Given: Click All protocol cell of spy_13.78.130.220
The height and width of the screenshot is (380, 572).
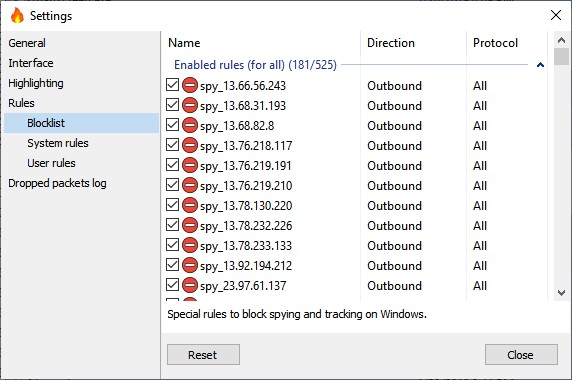Looking at the screenshot, I should coord(480,206).
